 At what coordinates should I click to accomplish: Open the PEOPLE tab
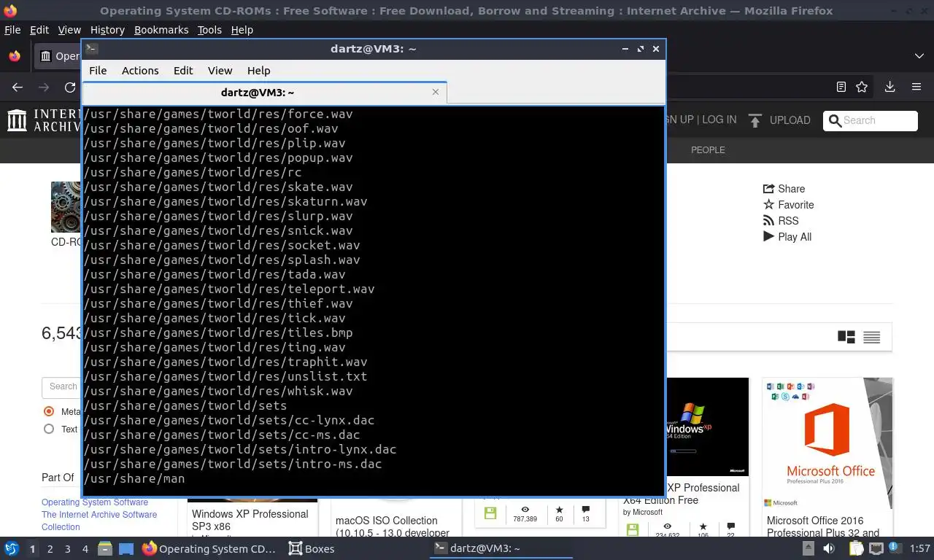tap(708, 149)
